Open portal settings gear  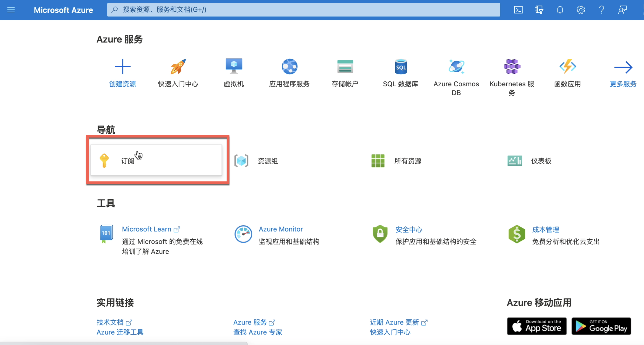tap(581, 10)
